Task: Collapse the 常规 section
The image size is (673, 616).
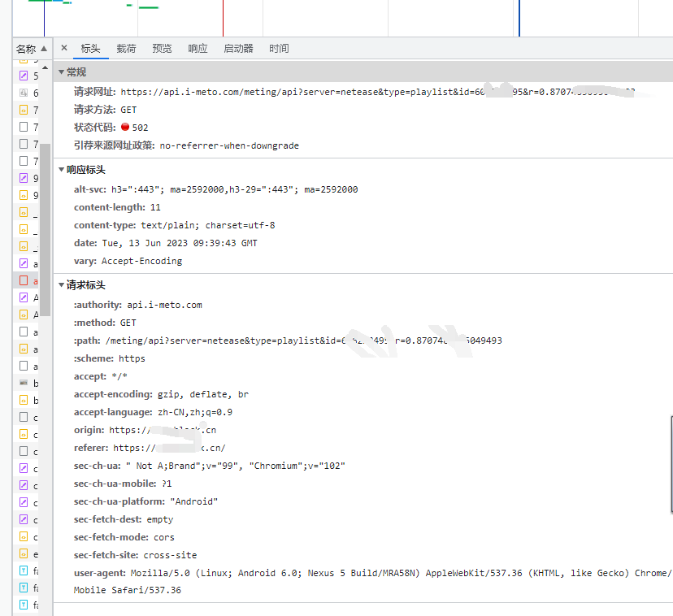Action: 62,72
